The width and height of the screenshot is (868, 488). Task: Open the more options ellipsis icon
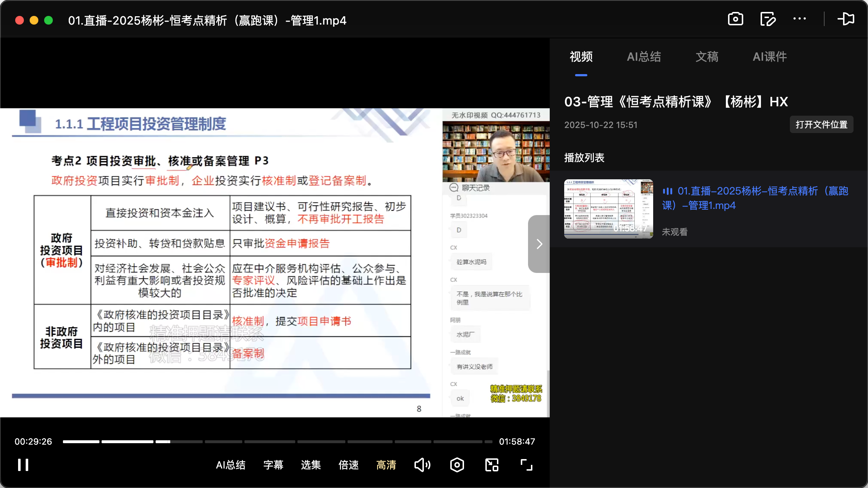(x=800, y=19)
